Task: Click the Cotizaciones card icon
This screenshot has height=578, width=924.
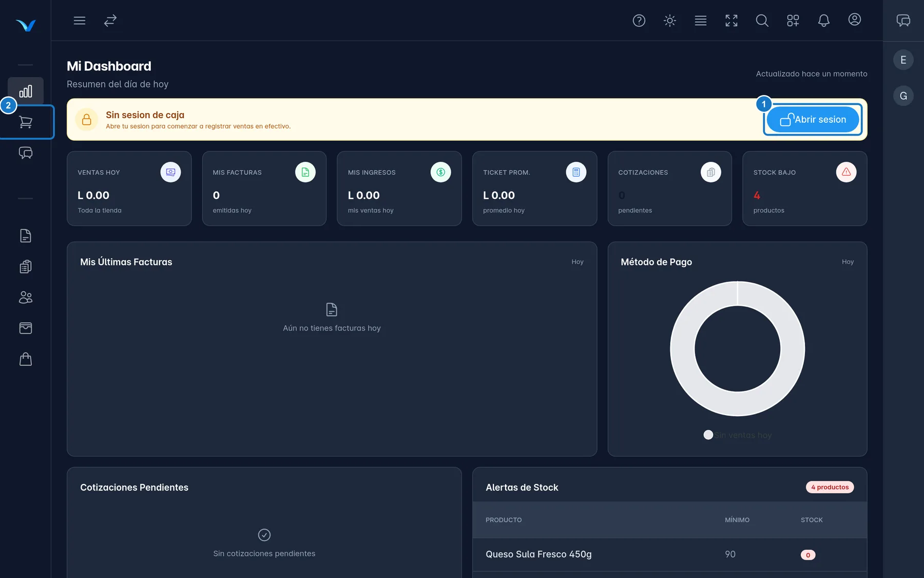Action: click(711, 172)
